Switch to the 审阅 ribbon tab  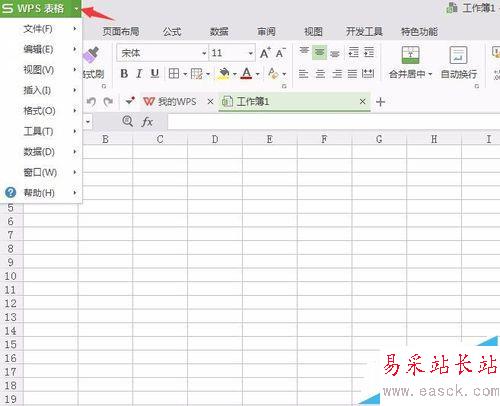tap(266, 32)
